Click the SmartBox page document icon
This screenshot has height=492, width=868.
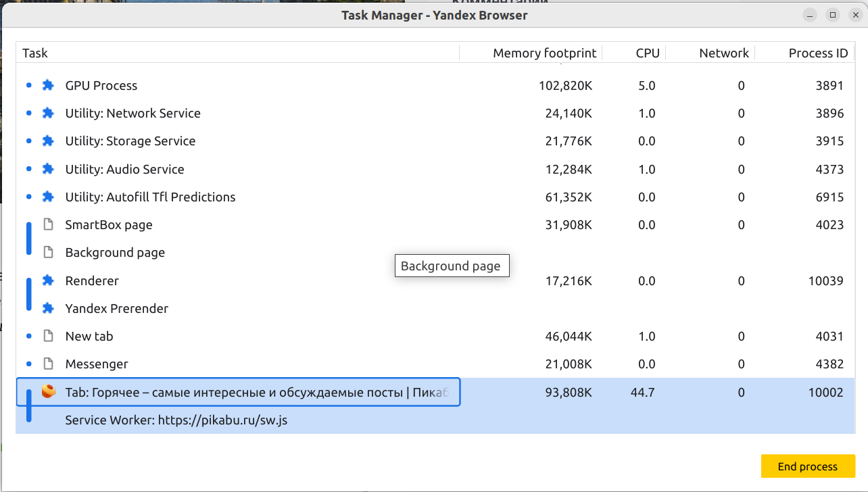pyautogui.click(x=48, y=224)
